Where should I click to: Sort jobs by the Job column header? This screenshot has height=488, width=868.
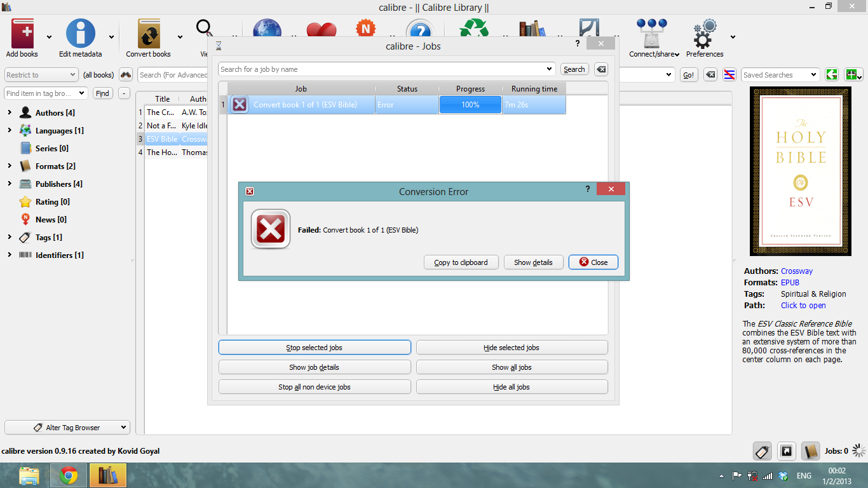tap(301, 89)
